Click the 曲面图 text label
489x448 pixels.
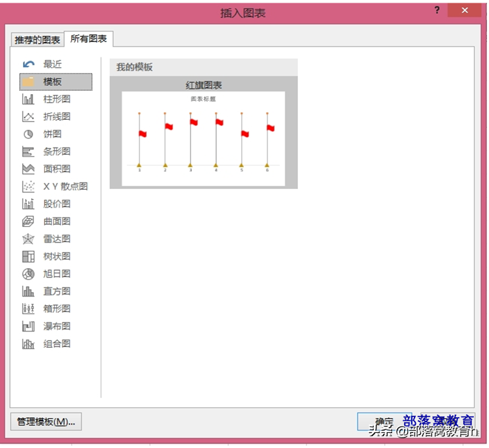(57, 221)
